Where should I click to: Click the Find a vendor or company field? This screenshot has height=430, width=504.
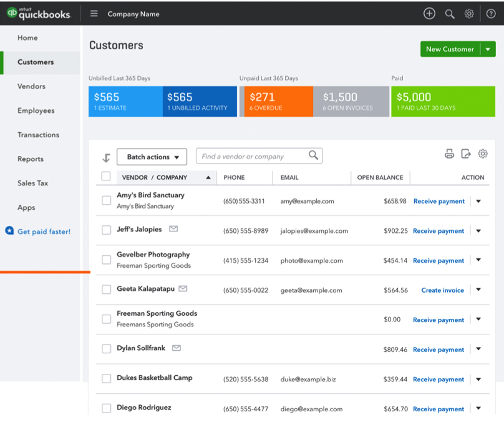pyautogui.click(x=259, y=156)
